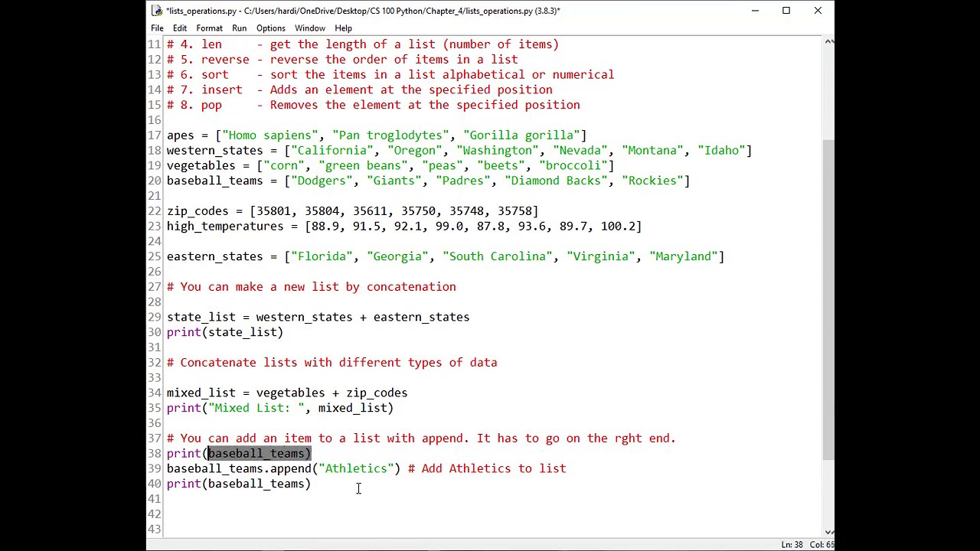Click "Mixed List: " string on line 35
Image resolution: width=980 pixels, height=551 pixels.
256,409
